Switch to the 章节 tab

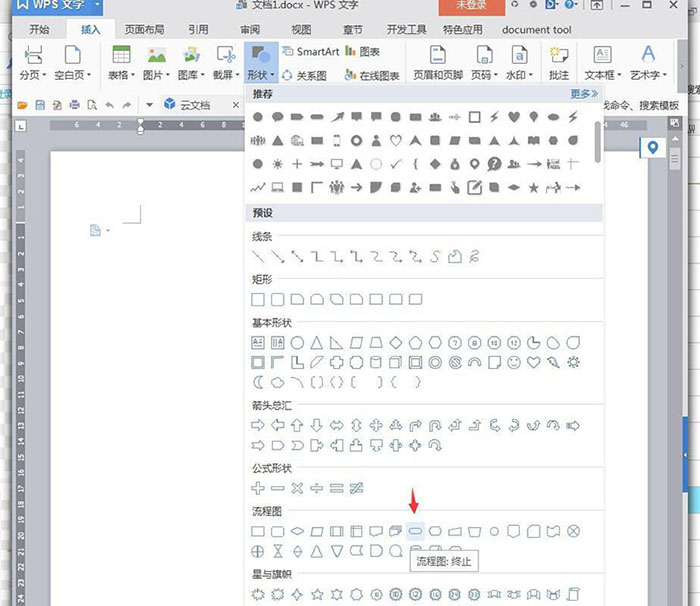[x=353, y=29]
